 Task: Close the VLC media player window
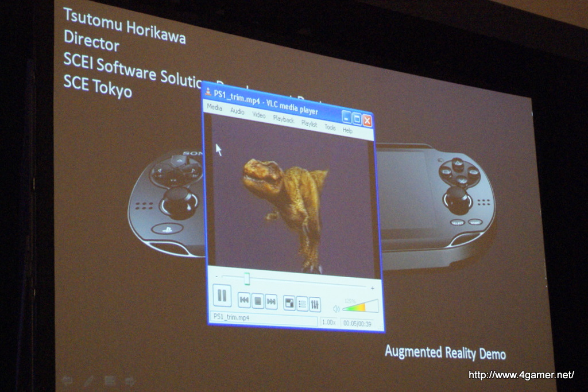(367, 121)
